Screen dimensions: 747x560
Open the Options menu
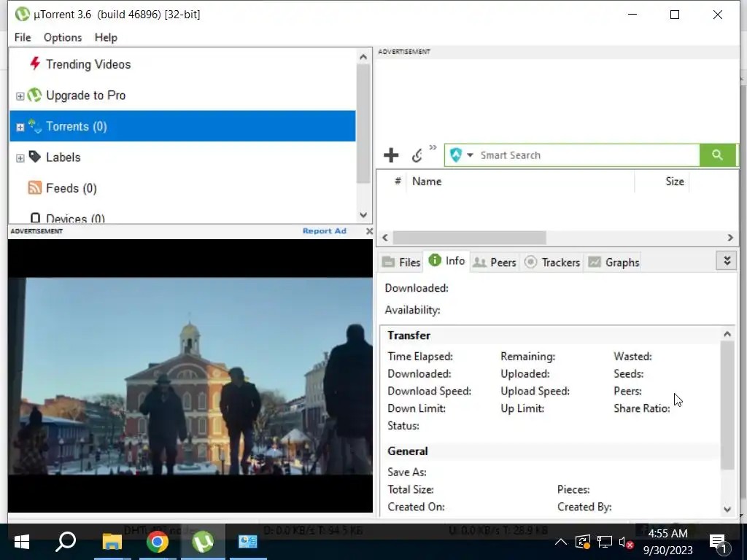pyautogui.click(x=63, y=37)
